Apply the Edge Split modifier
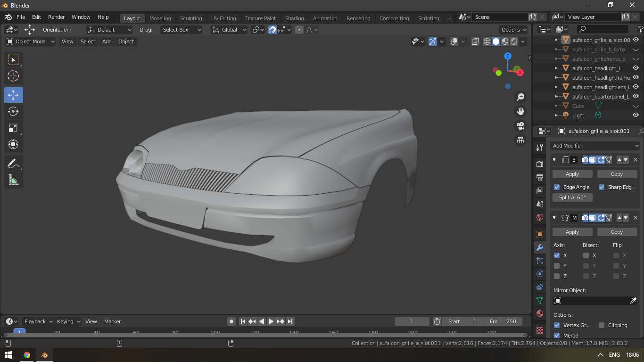The image size is (644, 362). (x=572, y=174)
